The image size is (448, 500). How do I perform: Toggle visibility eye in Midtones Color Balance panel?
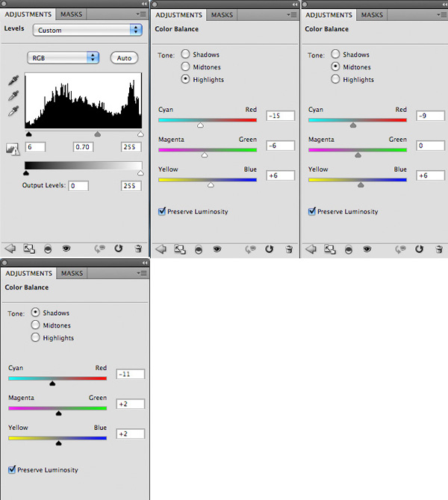tap(367, 249)
